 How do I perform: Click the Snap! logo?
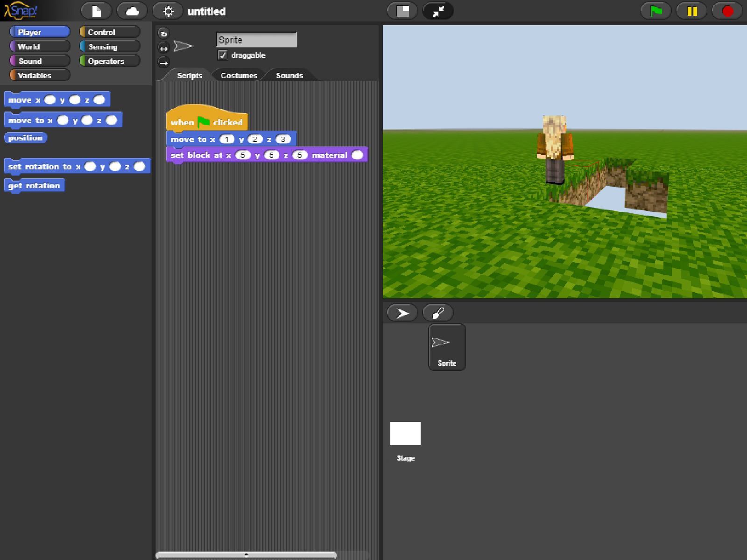coord(21,10)
